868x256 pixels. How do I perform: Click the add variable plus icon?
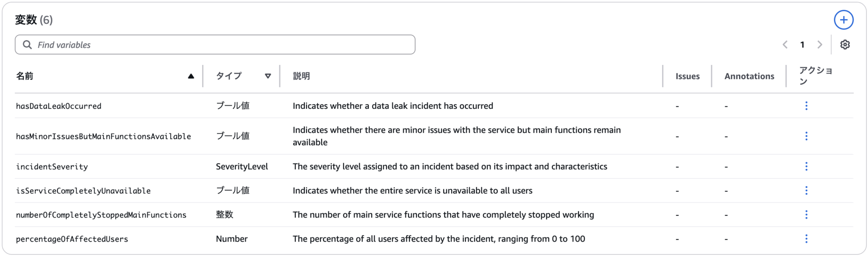[x=844, y=19]
